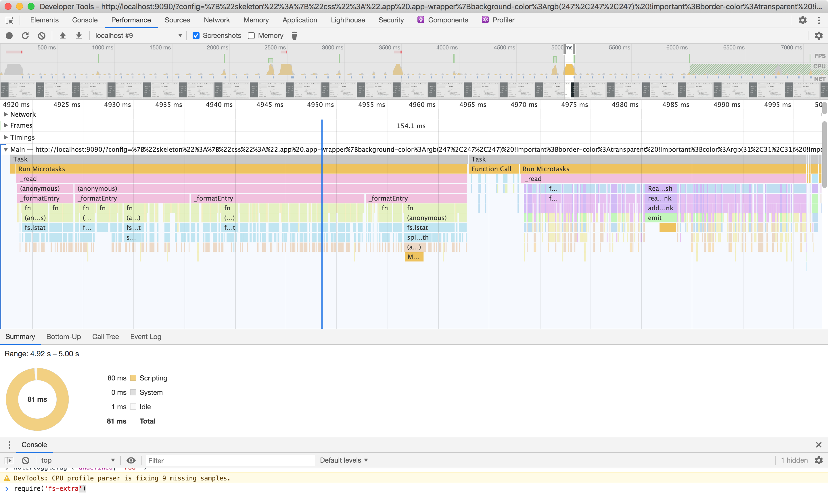This screenshot has height=504, width=828.
Task: Click the trash collect garbage icon
Action: point(294,36)
